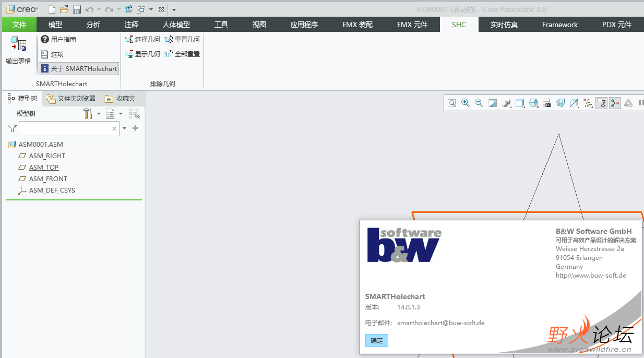This screenshot has width=644, height=358.
Task: Clear the model tree search field
Action: 114,128
